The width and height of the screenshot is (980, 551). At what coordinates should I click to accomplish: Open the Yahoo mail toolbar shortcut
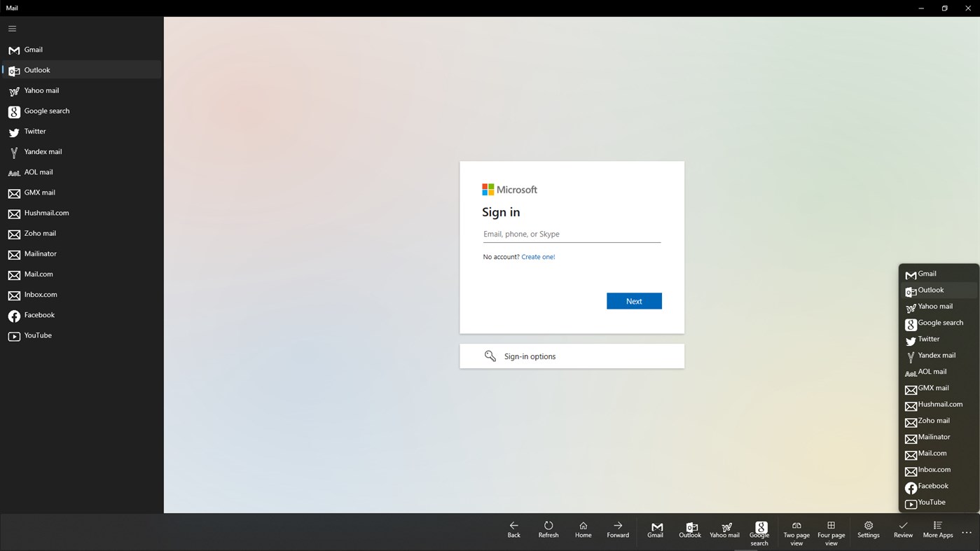click(x=724, y=531)
